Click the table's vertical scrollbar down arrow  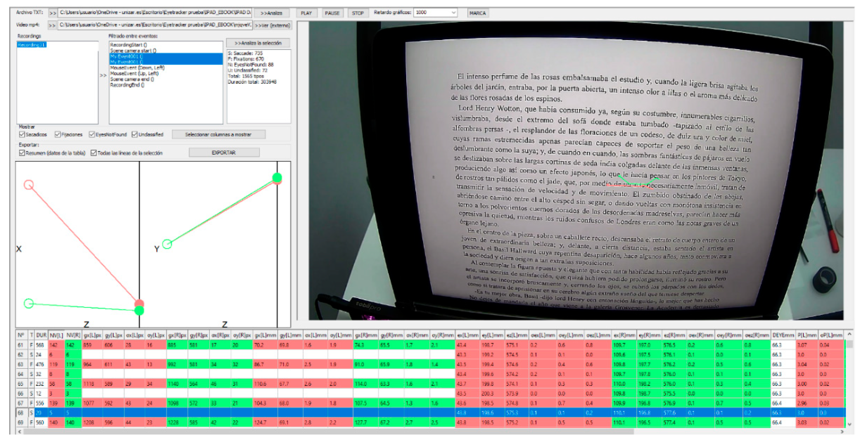click(x=850, y=424)
